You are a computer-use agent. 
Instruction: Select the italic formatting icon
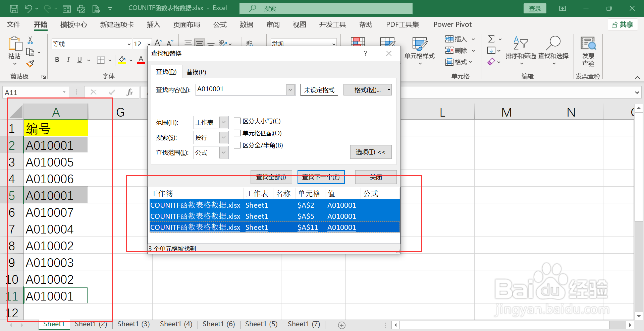68,60
